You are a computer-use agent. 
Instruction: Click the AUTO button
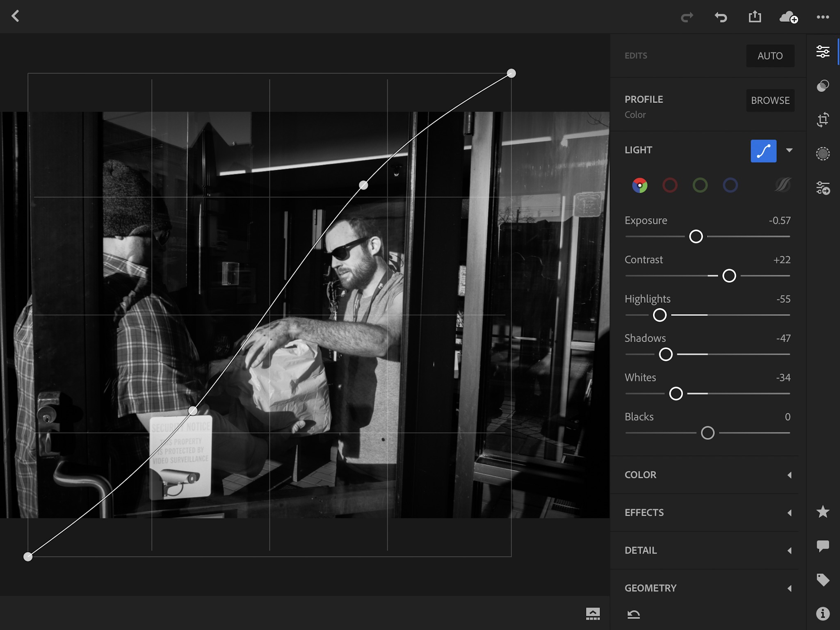pos(770,56)
